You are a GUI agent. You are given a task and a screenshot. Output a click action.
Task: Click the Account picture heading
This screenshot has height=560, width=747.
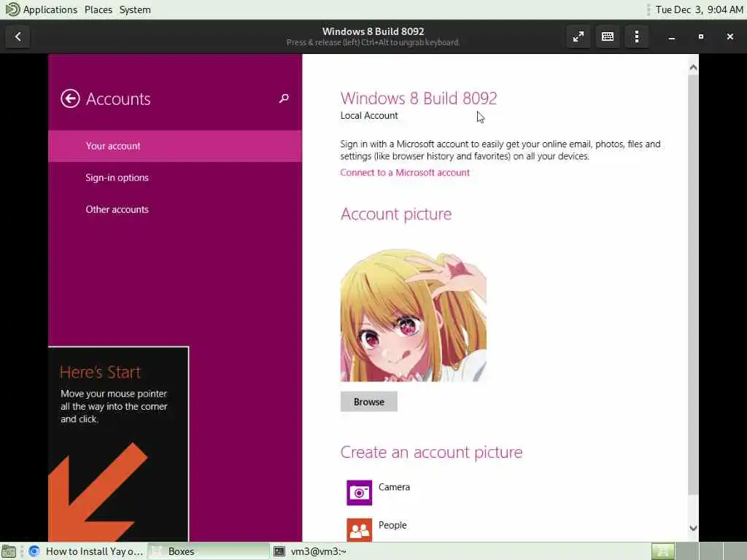pos(396,214)
